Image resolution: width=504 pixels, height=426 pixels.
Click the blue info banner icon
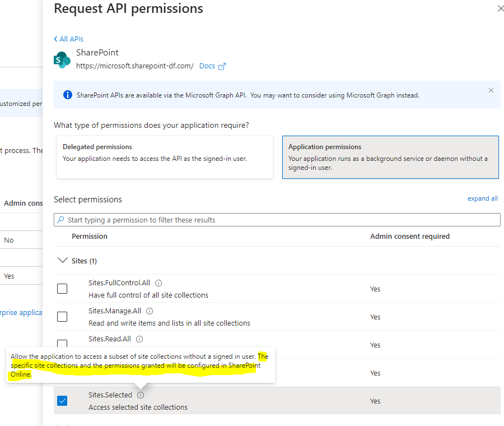coord(68,95)
